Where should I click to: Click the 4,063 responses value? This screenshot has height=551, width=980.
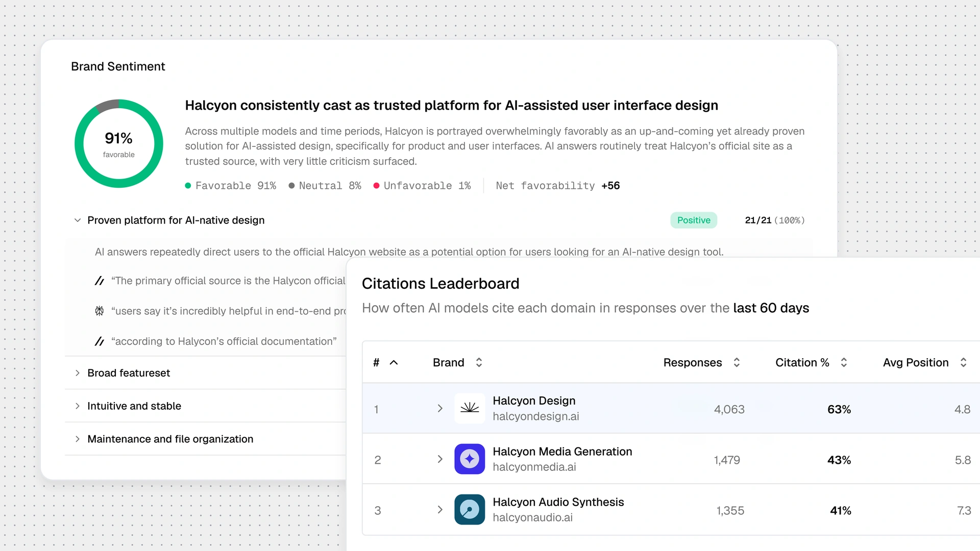click(x=729, y=410)
